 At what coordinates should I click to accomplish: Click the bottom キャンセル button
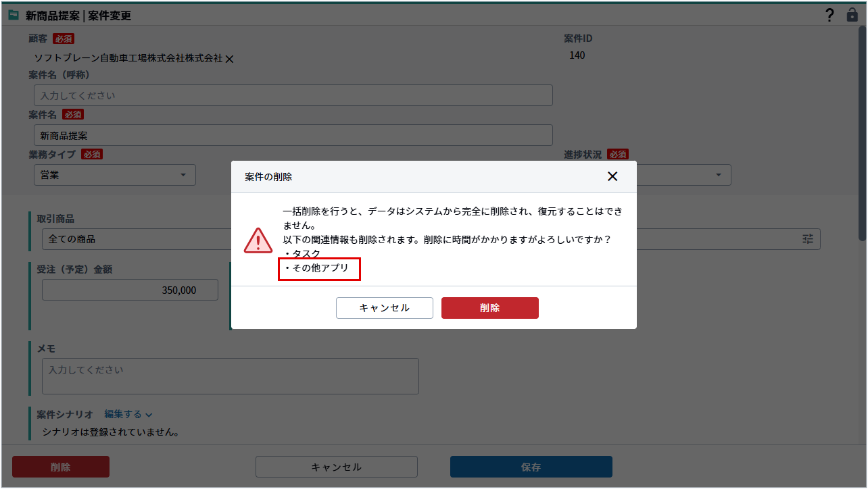pos(336,467)
